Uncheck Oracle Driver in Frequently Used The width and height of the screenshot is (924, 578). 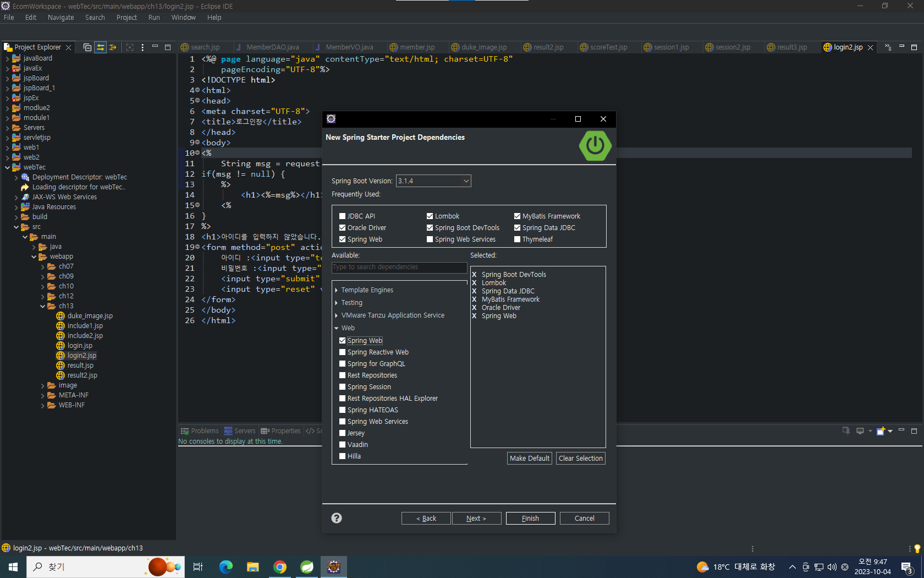click(343, 228)
